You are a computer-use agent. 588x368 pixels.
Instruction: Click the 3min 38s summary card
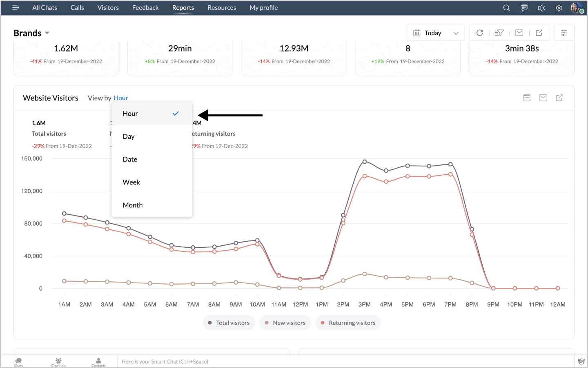pos(522,58)
